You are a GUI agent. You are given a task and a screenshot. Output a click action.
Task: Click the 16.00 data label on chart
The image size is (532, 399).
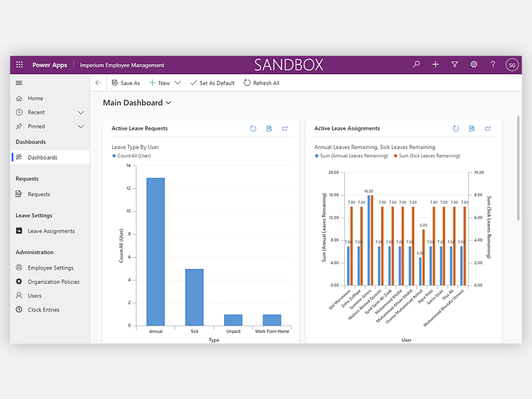369,192
